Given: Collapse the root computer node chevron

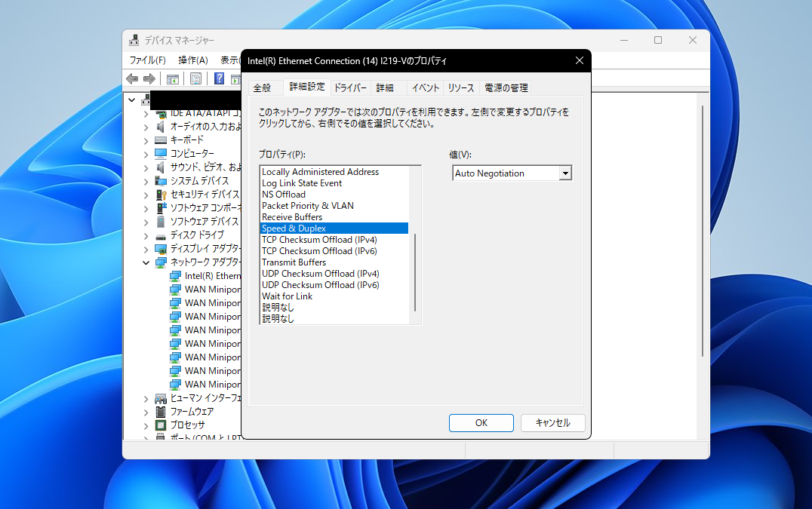Looking at the screenshot, I should [x=131, y=100].
